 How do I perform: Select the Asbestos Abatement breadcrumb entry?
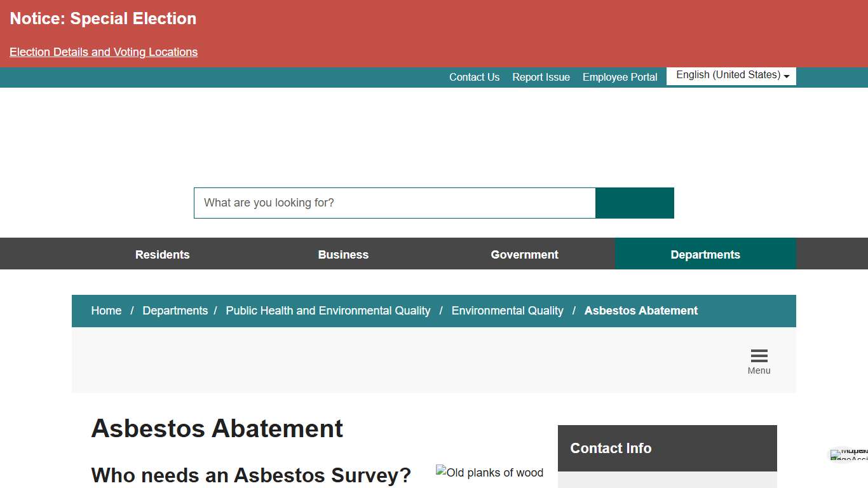click(641, 311)
